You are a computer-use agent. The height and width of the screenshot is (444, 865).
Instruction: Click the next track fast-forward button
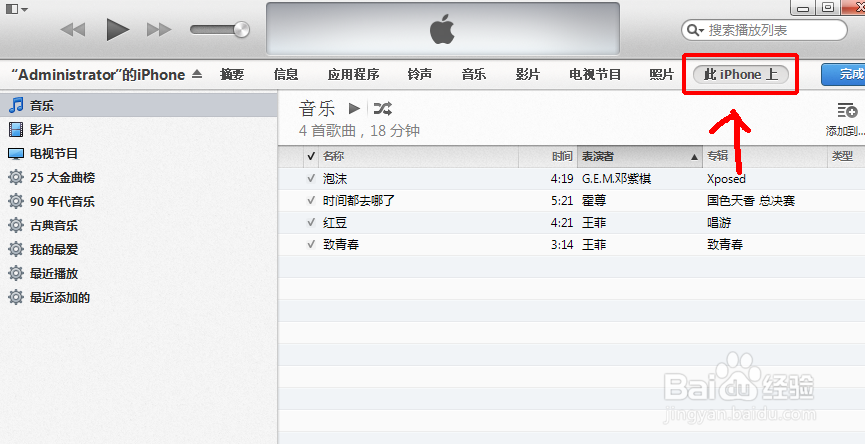(159, 29)
